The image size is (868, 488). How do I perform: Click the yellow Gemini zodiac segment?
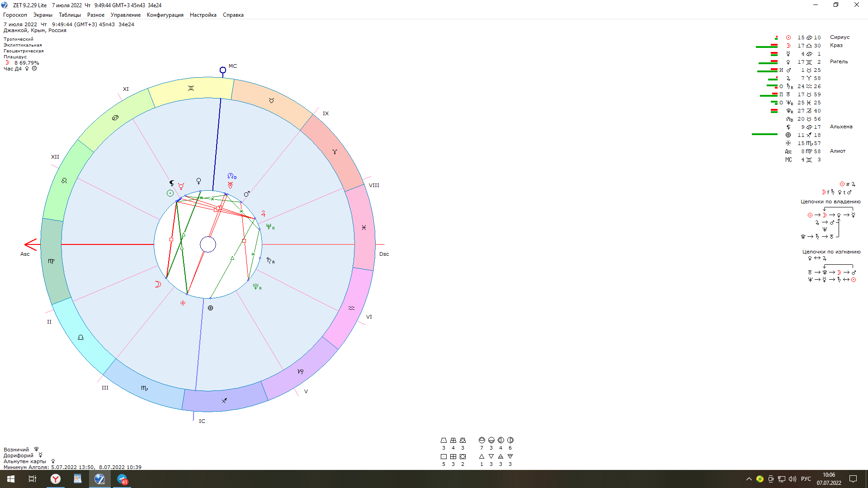click(x=191, y=89)
